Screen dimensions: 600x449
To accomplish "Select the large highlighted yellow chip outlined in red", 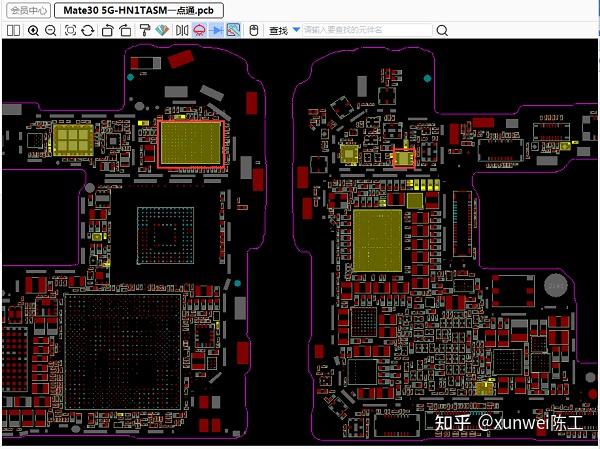I will click(x=191, y=144).
